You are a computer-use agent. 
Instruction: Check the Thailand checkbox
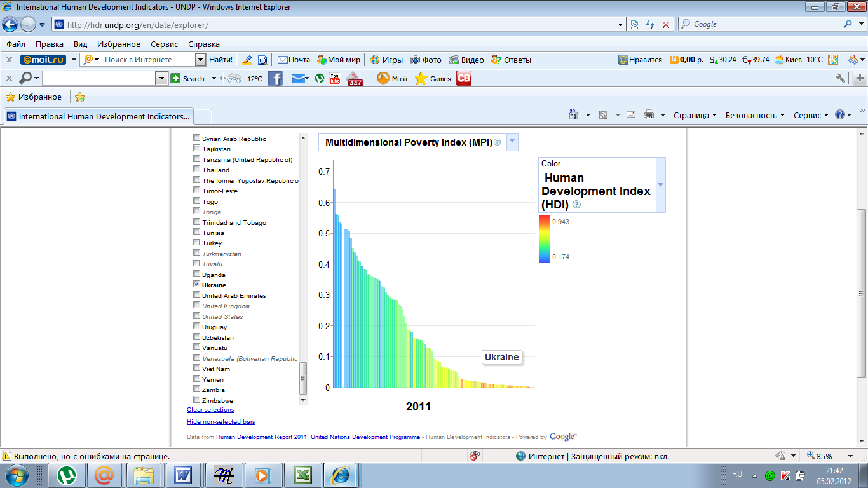pos(197,170)
